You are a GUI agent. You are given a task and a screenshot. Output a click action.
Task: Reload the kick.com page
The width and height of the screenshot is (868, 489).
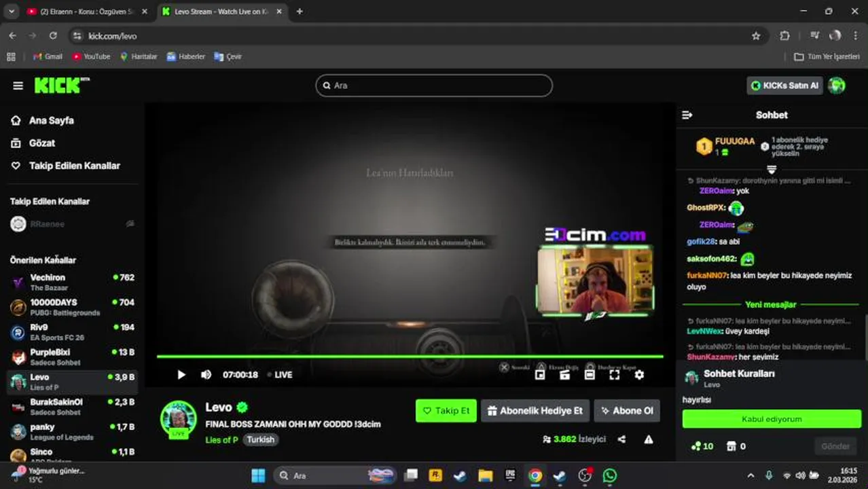click(53, 36)
